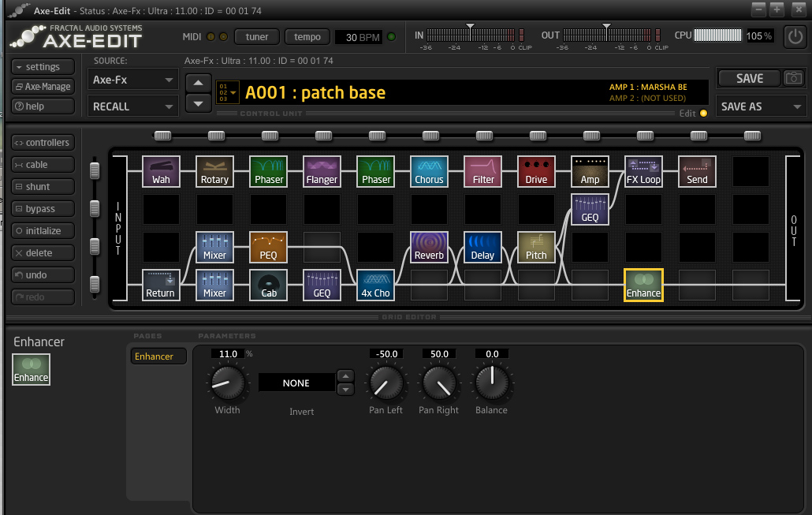Image resolution: width=812 pixels, height=515 pixels.
Task: Select the Wah effect block
Action: [161, 170]
